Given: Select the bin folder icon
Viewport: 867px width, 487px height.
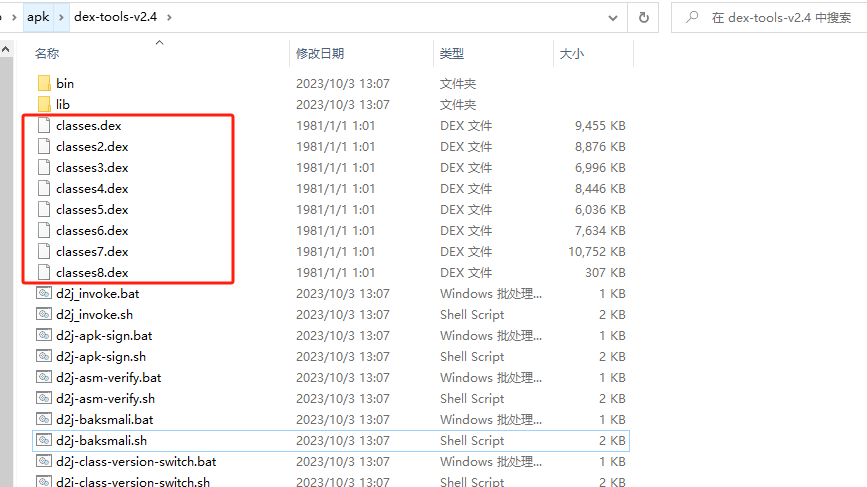Looking at the screenshot, I should [44, 83].
